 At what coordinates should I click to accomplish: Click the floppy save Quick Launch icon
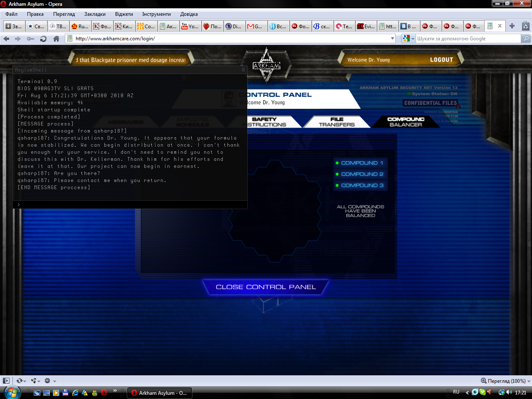coord(66,392)
